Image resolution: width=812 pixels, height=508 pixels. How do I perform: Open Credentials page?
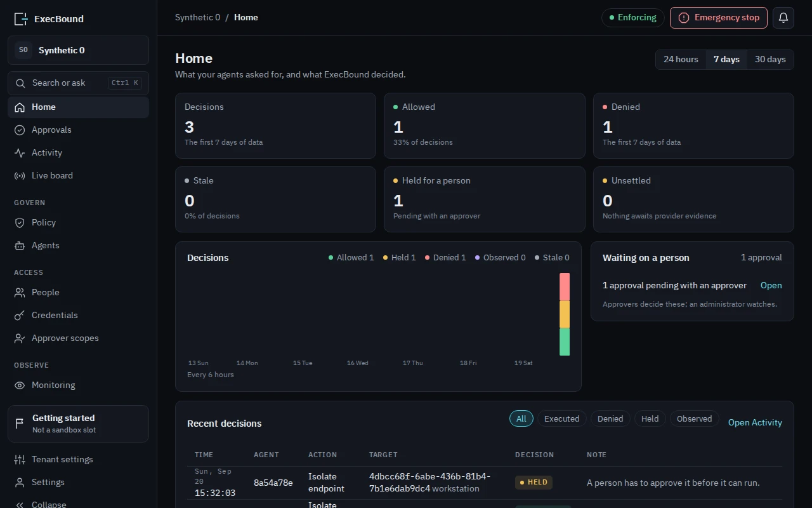pyautogui.click(x=78, y=316)
